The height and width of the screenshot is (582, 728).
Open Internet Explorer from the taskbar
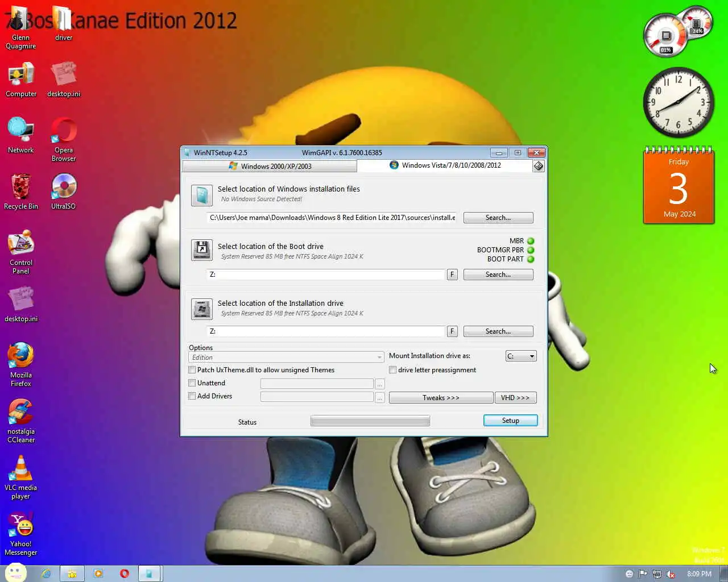46,573
